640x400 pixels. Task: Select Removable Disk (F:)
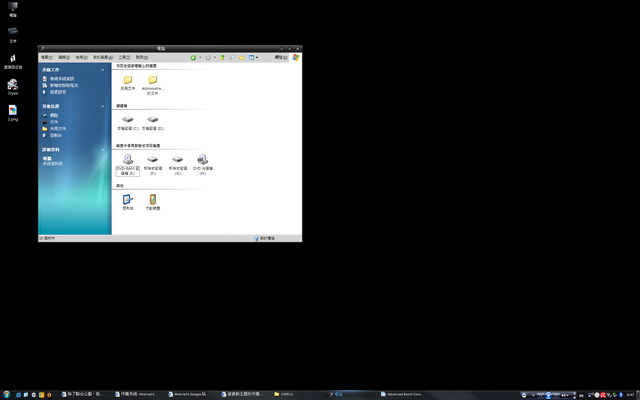(153, 165)
